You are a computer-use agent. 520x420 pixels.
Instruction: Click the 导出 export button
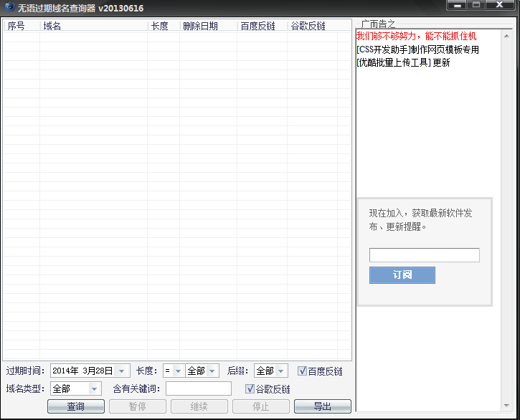[322, 406]
